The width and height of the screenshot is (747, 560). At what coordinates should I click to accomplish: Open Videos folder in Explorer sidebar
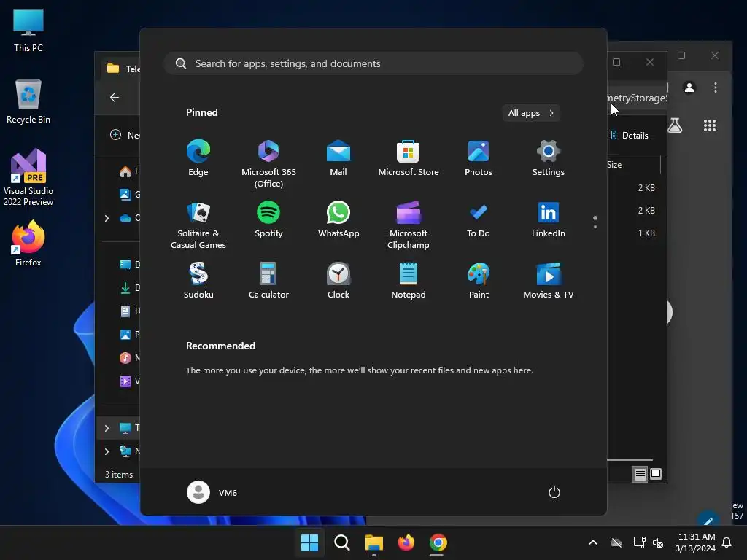129,381
